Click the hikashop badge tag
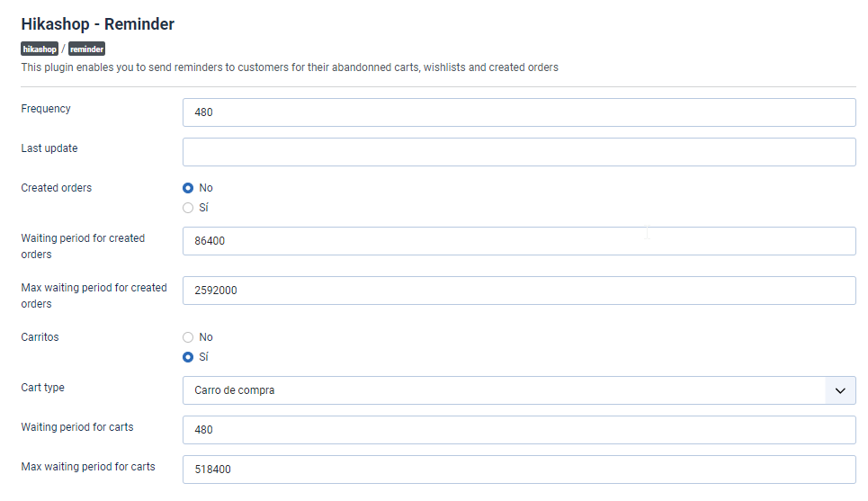This screenshot has width=868, height=501. (40, 49)
